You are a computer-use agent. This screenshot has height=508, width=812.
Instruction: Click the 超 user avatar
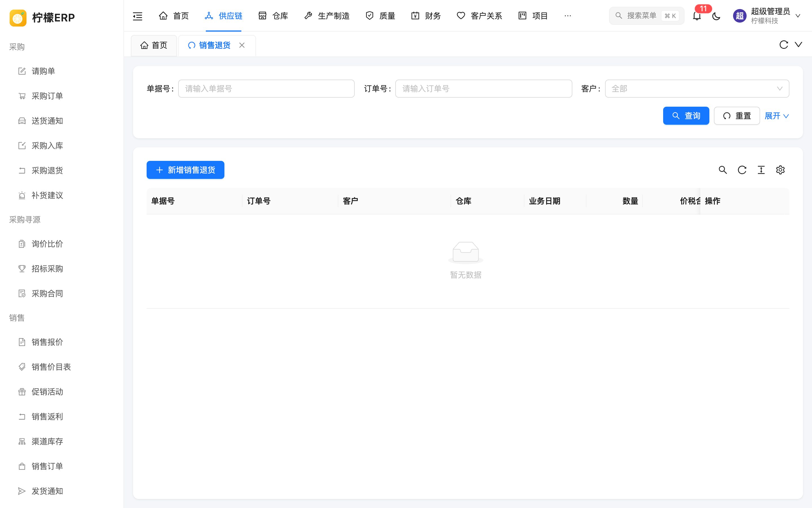pos(740,16)
